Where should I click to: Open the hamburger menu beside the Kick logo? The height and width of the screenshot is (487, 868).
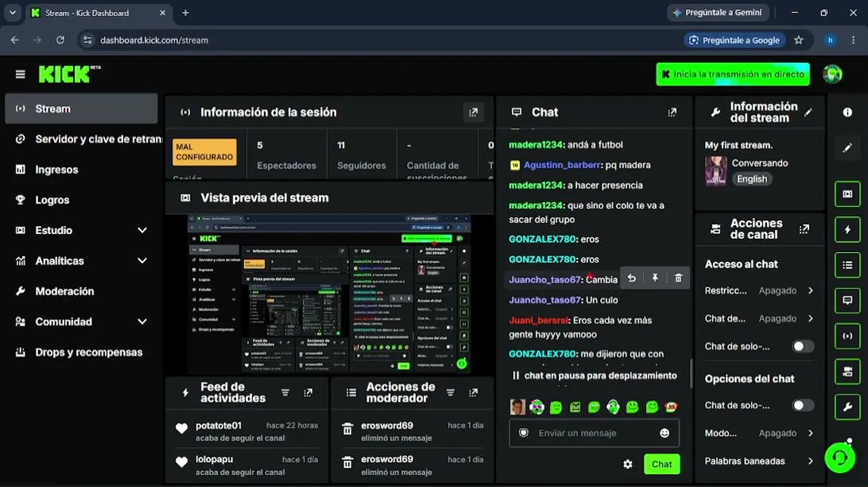click(x=20, y=74)
